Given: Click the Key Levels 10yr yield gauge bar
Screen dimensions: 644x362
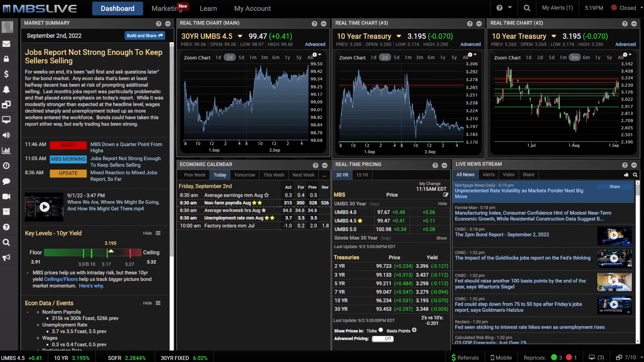Looking at the screenshot, I should click(x=93, y=253).
